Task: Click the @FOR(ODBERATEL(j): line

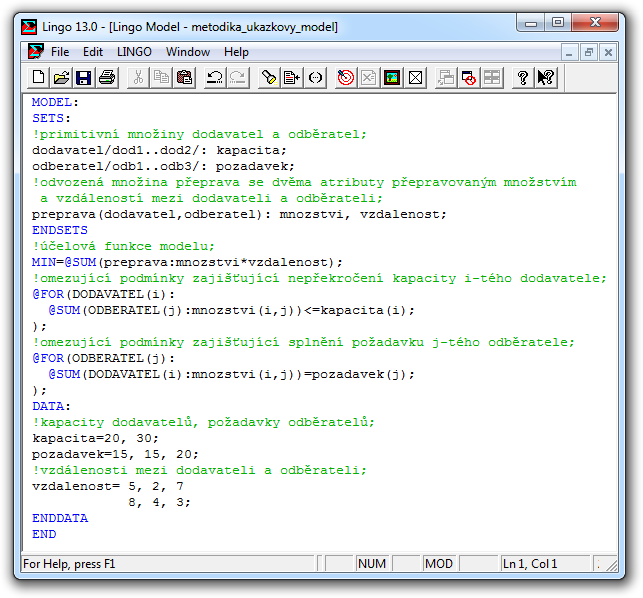Action: (x=103, y=358)
